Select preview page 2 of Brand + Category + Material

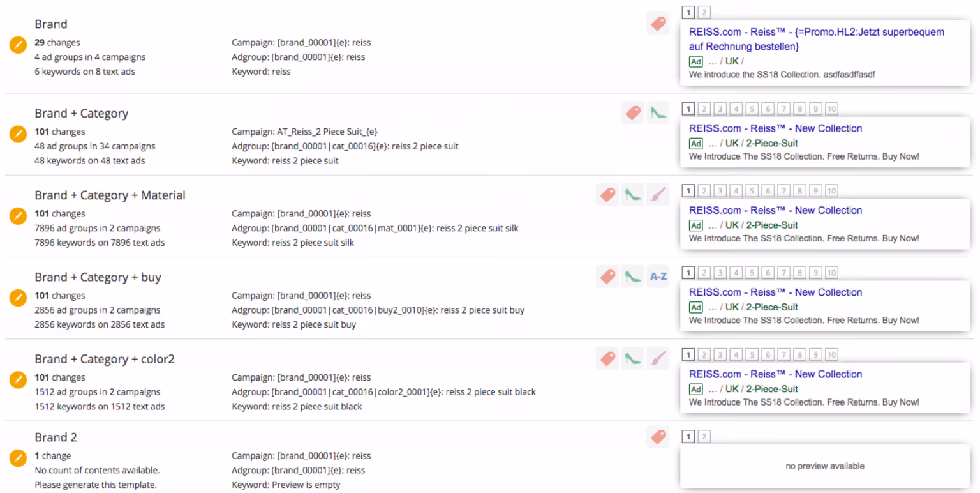704,191
